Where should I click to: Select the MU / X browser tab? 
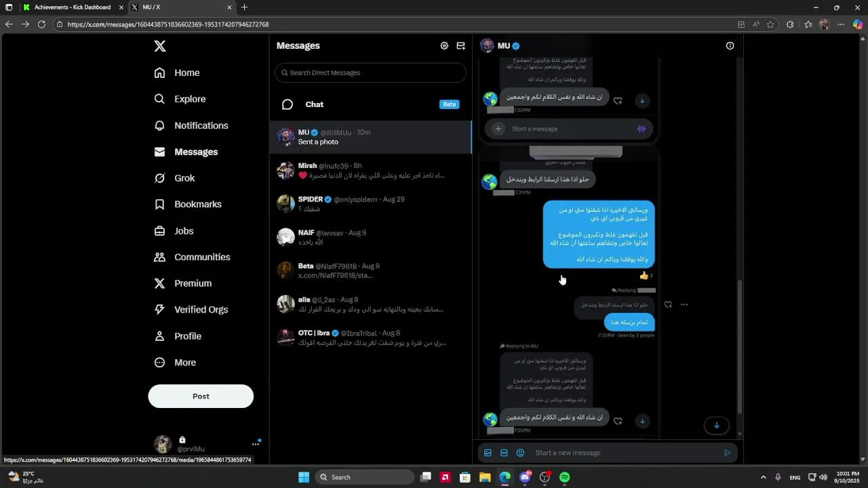click(x=181, y=7)
